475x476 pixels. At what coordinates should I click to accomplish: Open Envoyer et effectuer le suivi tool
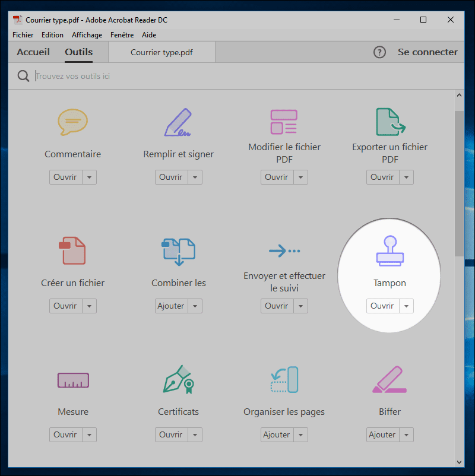277,306
